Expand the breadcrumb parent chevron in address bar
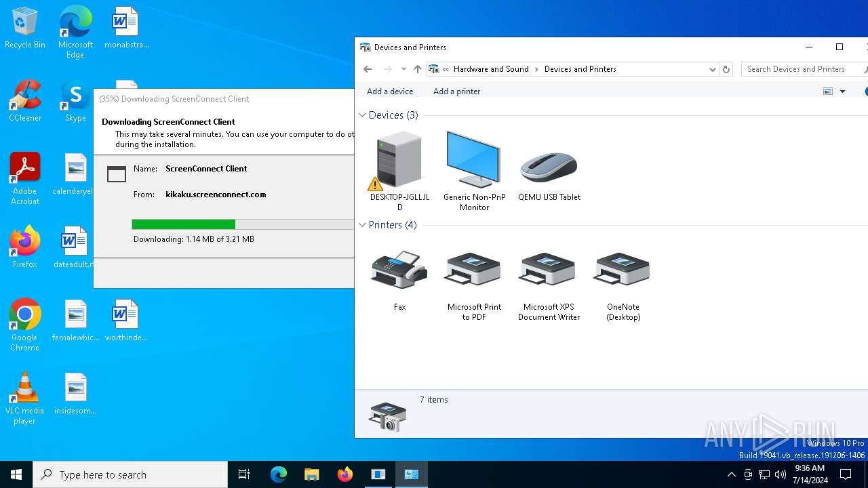 pos(446,69)
